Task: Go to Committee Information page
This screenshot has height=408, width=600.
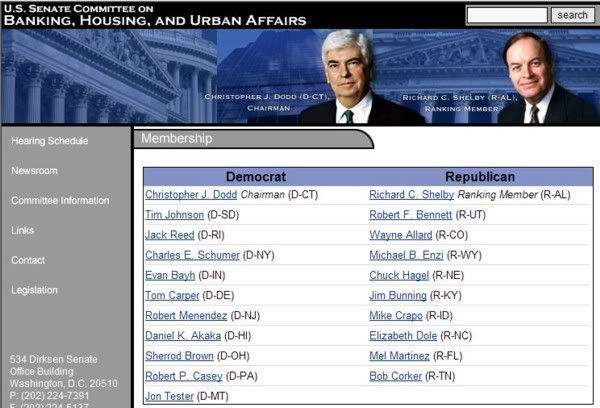Action: click(60, 201)
